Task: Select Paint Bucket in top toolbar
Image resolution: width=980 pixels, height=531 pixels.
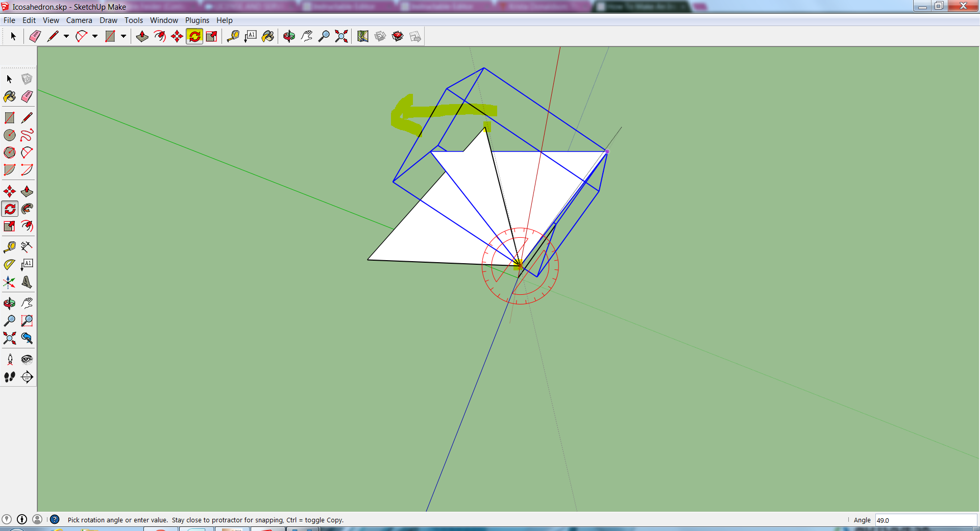Action: 268,36
